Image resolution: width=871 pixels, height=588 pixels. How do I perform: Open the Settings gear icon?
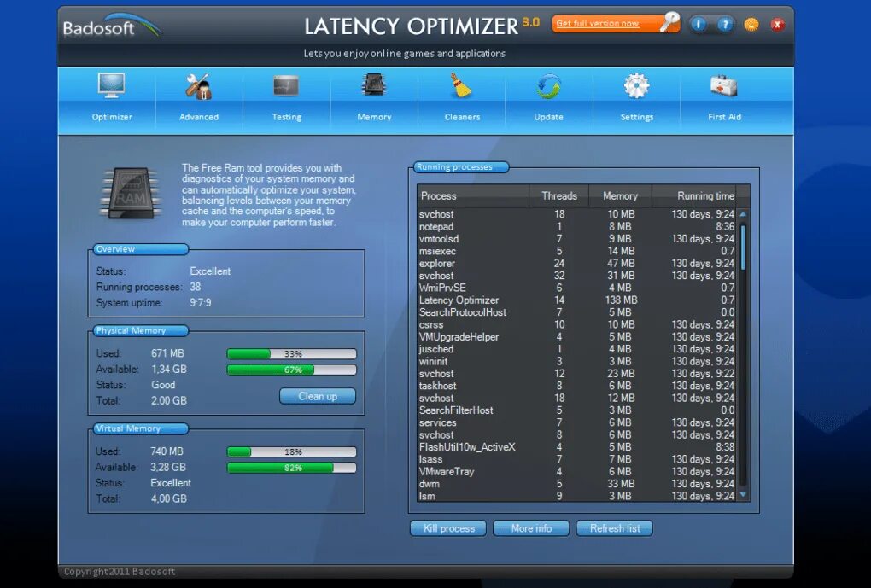point(636,86)
